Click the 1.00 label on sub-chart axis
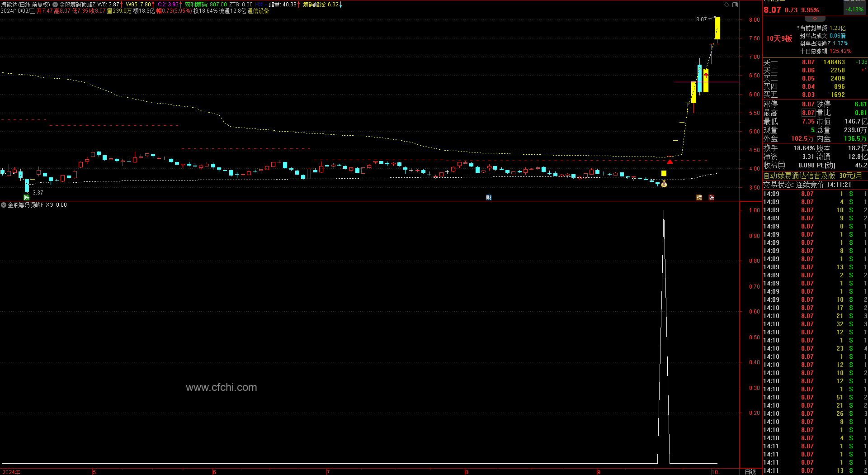Image resolution: width=868 pixels, height=475 pixels. point(754,210)
